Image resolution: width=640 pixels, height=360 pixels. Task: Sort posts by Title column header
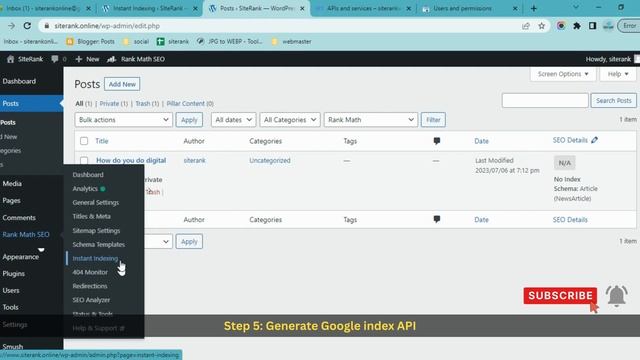(x=102, y=141)
